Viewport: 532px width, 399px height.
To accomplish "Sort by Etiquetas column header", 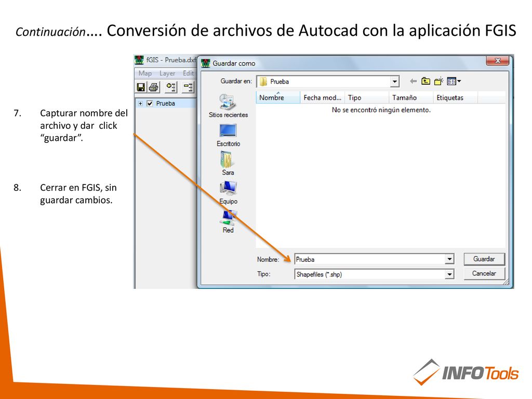I will (455, 98).
